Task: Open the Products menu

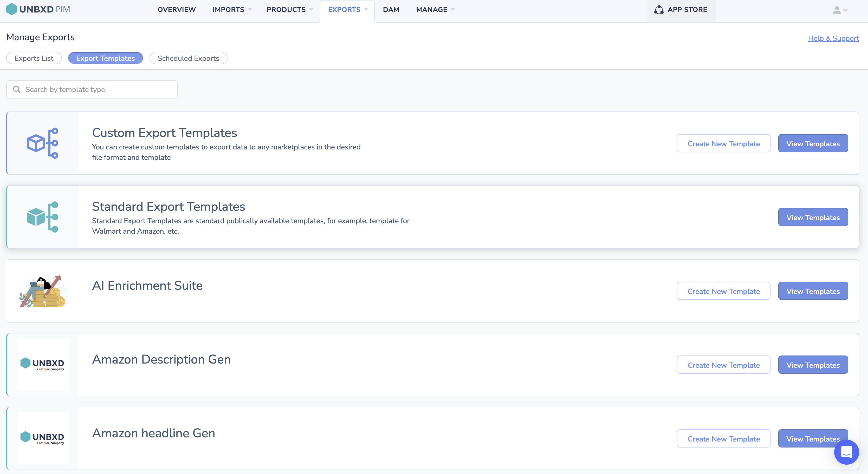Action: tap(286, 9)
